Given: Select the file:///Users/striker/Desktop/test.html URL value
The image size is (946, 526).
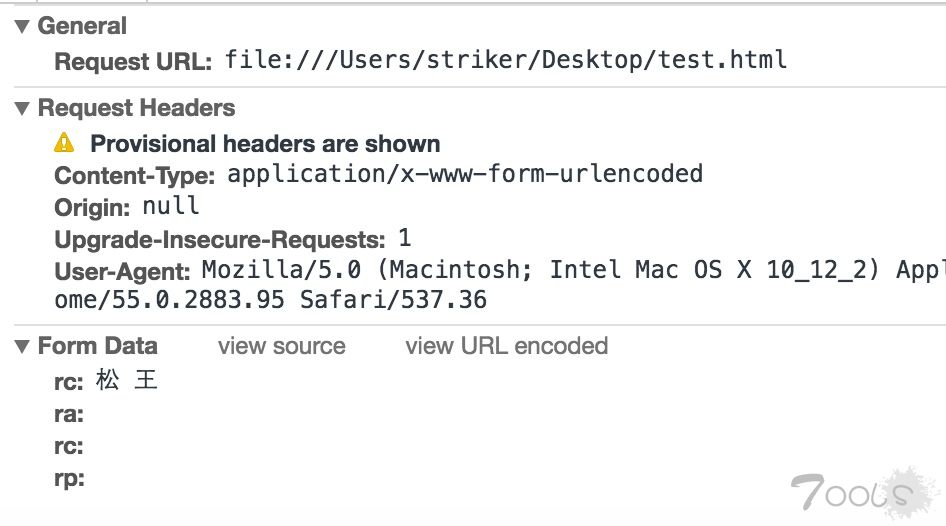Looking at the screenshot, I should [506, 60].
